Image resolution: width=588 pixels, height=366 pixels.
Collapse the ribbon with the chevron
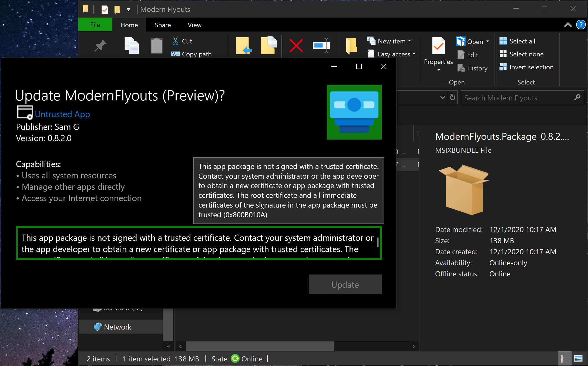tap(568, 25)
